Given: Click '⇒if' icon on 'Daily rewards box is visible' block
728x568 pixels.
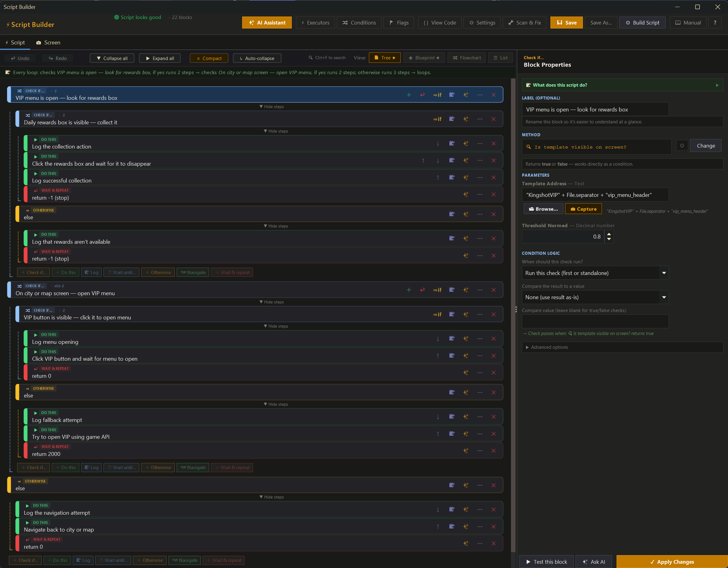Looking at the screenshot, I should [437, 119].
